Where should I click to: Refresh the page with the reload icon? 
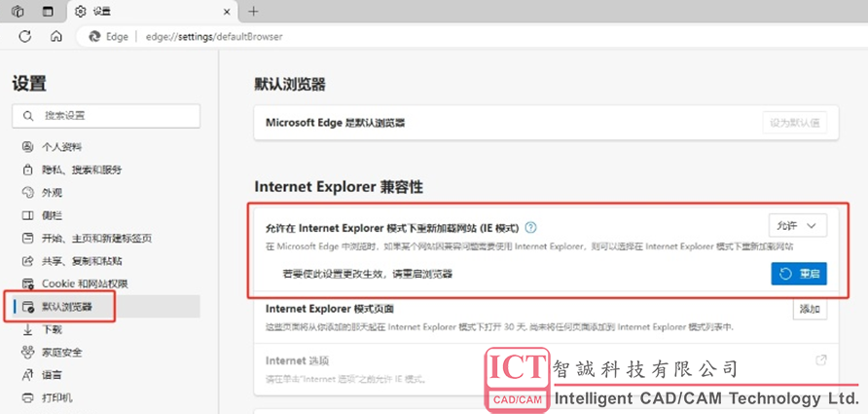point(24,37)
